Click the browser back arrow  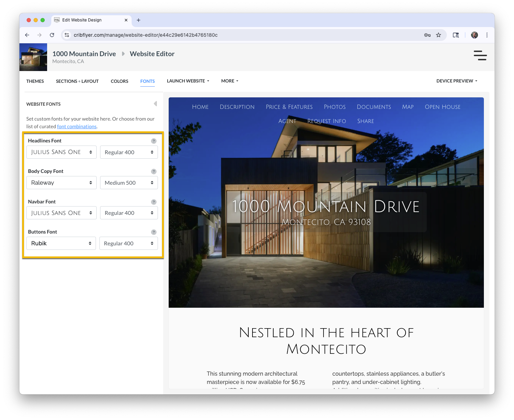27,35
